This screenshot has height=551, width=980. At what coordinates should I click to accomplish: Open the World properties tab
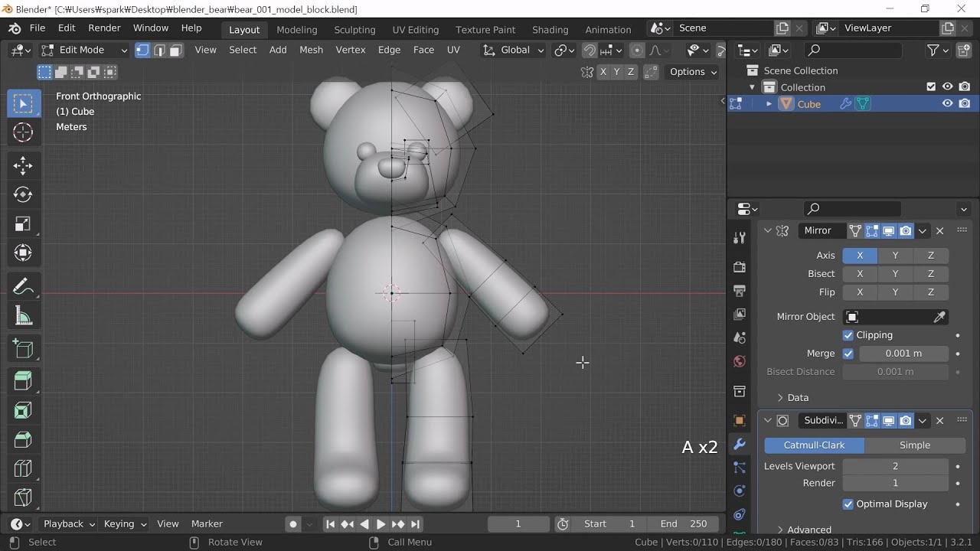[740, 361]
